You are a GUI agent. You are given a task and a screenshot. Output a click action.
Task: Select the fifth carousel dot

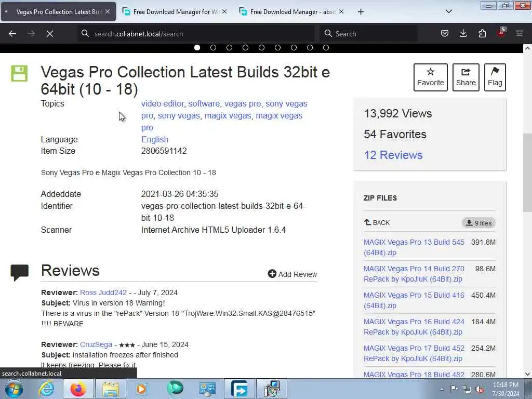[x=262, y=47]
